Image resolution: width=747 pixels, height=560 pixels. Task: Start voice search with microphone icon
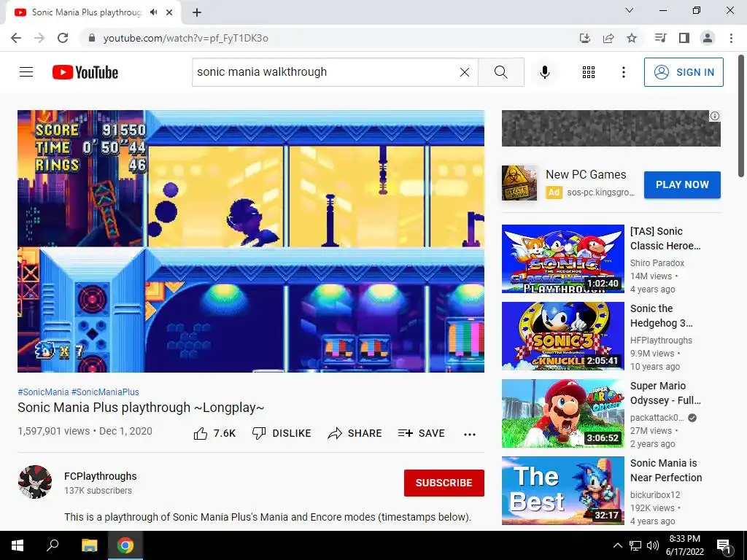coord(544,72)
